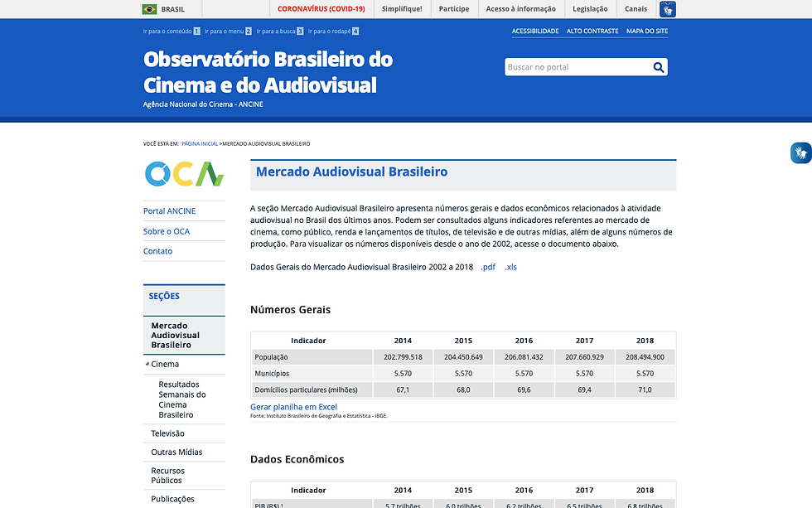Switch on ALTO CONTRASTE mode
The image size is (812, 508).
tap(592, 31)
